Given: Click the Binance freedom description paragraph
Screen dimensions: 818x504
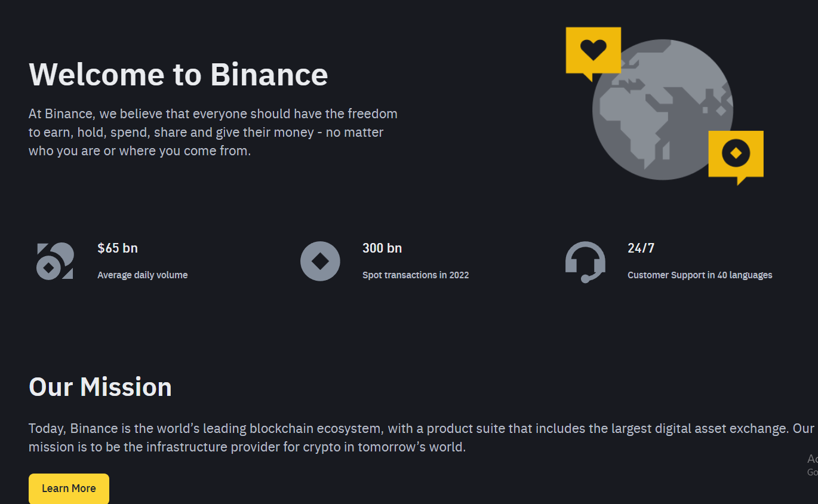Looking at the screenshot, I should point(213,132).
